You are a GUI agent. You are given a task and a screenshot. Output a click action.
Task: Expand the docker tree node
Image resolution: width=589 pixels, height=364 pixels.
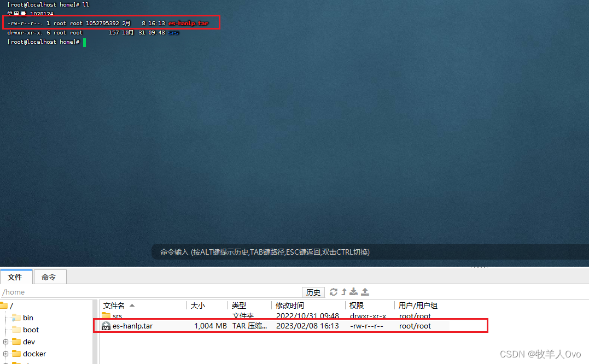click(x=4, y=354)
